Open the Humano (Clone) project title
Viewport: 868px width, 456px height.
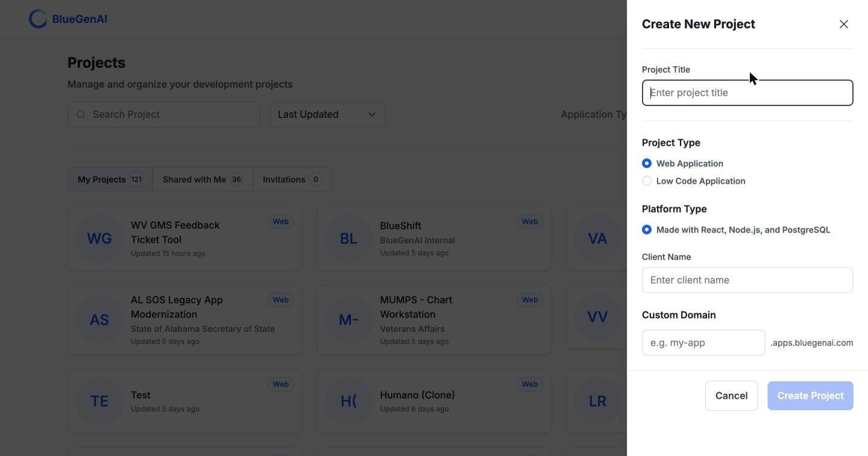[x=417, y=395]
